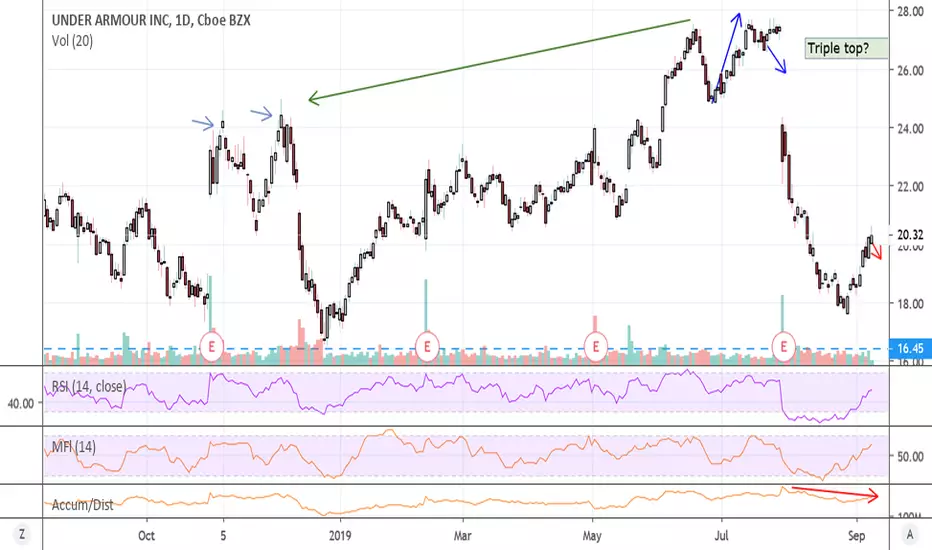Click the blue 16.45 volume value label
The height and width of the screenshot is (550, 932).
pos(910,348)
